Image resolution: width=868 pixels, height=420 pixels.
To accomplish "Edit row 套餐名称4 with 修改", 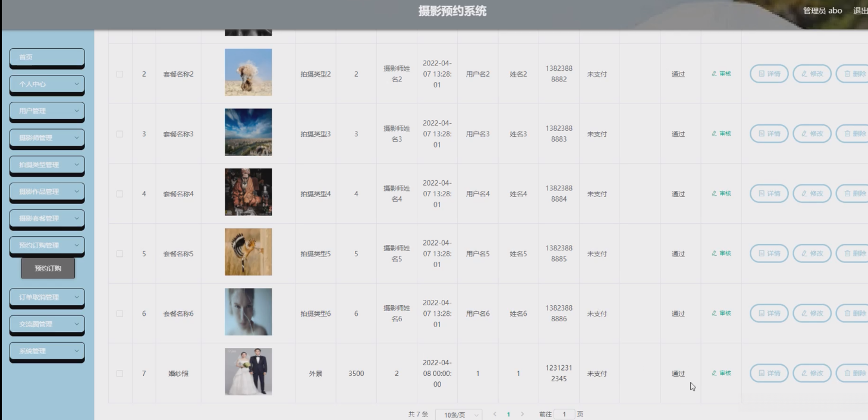I will click(812, 193).
